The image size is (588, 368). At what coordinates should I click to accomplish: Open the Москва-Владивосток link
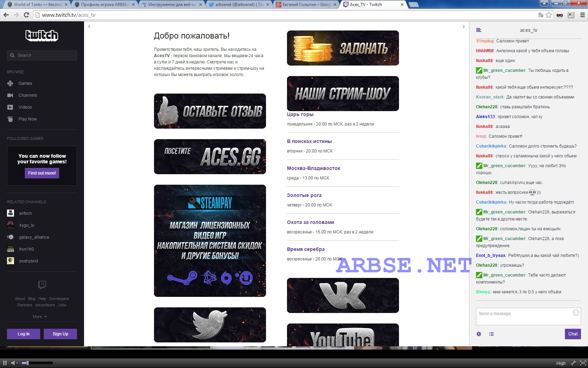[x=314, y=168]
